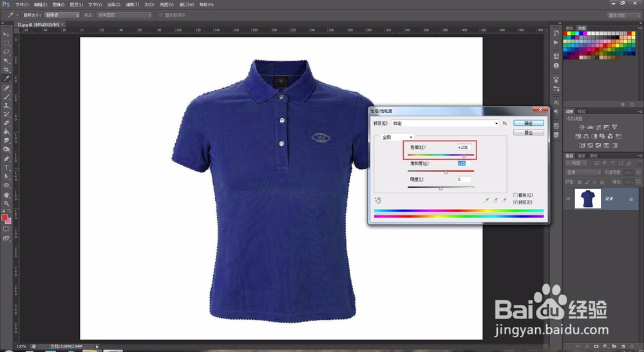Open the Info panel icon
Image resolution: width=644 pixels, height=352 pixels.
[556, 65]
